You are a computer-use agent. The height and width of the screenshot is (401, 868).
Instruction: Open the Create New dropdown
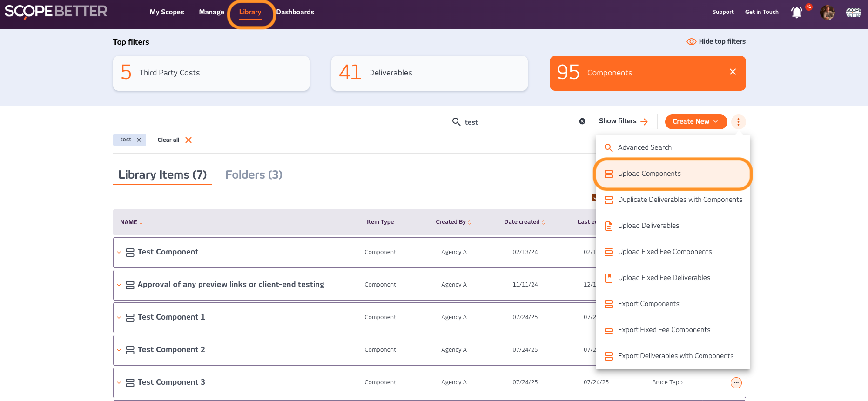click(695, 121)
